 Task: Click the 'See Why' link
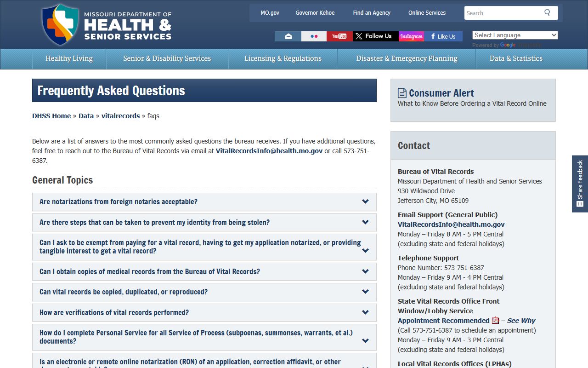pyautogui.click(x=521, y=321)
